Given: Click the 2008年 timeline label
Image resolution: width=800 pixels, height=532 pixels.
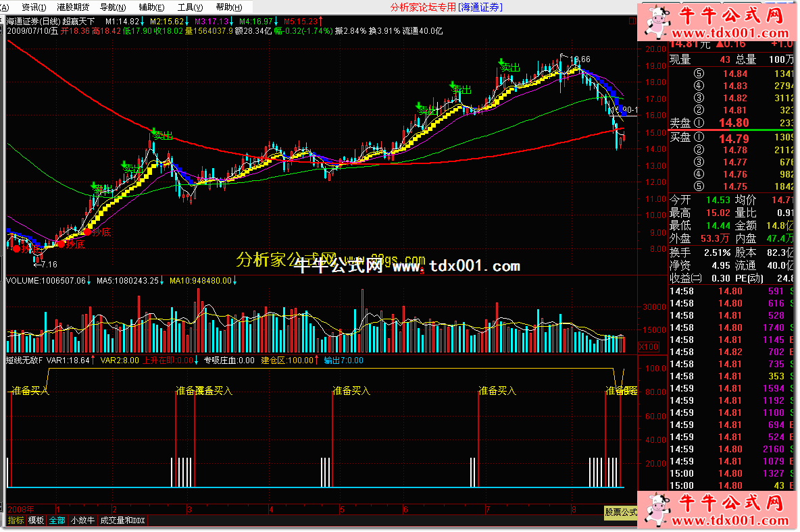Looking at the screenshot, I should (21, 509).
